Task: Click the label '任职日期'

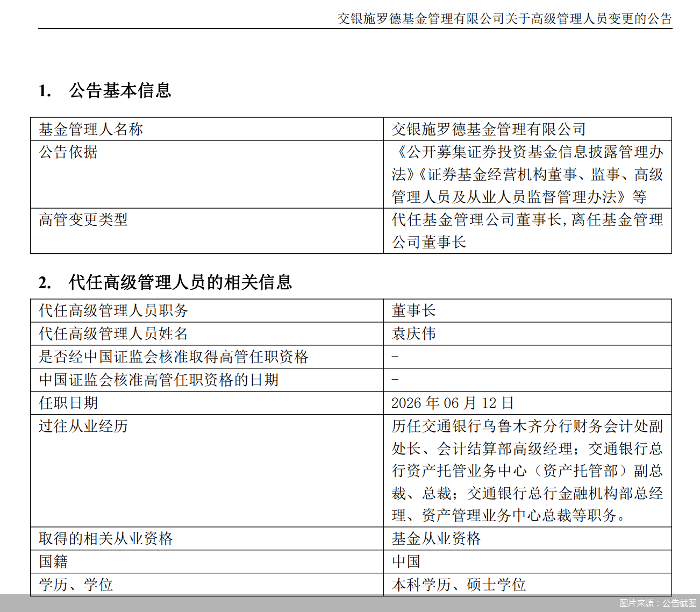Action: point(68,403)
